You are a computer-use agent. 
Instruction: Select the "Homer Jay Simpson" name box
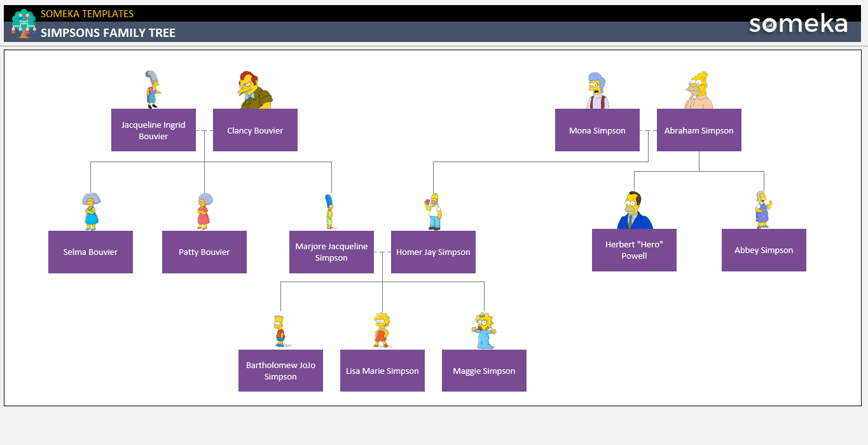pos(433,252)
